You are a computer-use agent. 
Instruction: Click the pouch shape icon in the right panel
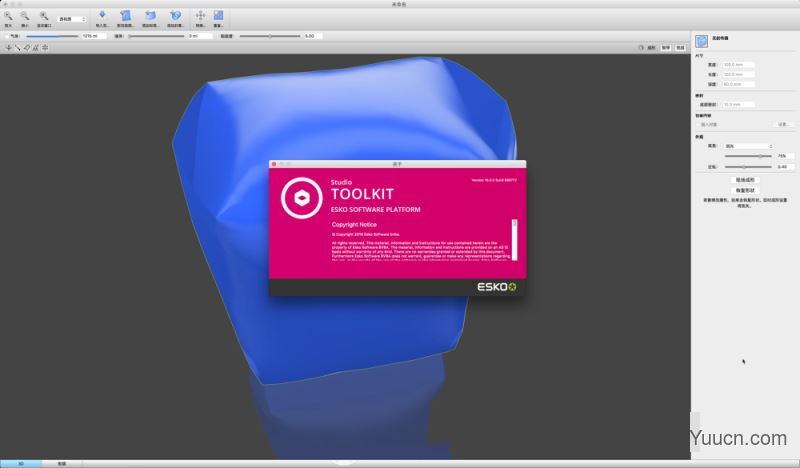[x=702, y=41]
